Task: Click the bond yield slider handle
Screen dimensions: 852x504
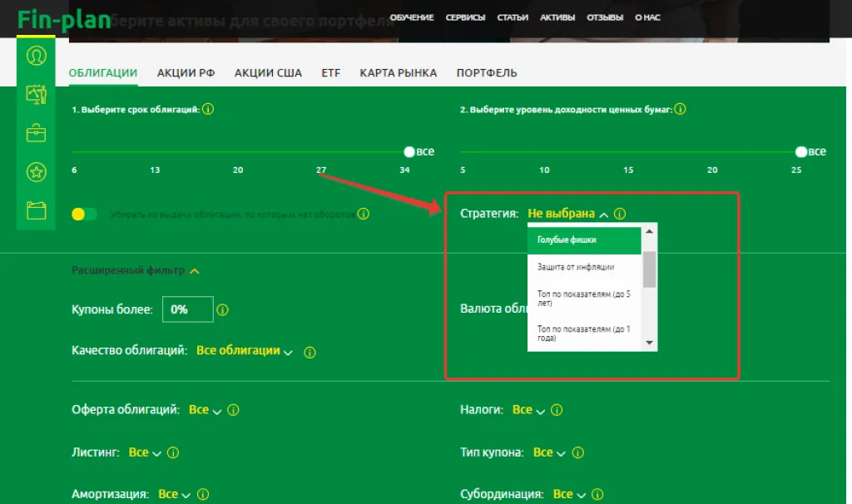Action: pos(801,152)
